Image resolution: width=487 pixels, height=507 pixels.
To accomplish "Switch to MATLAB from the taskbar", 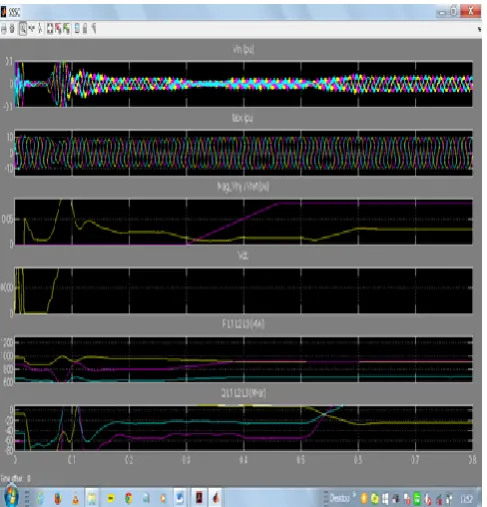I will coord(216,498).
